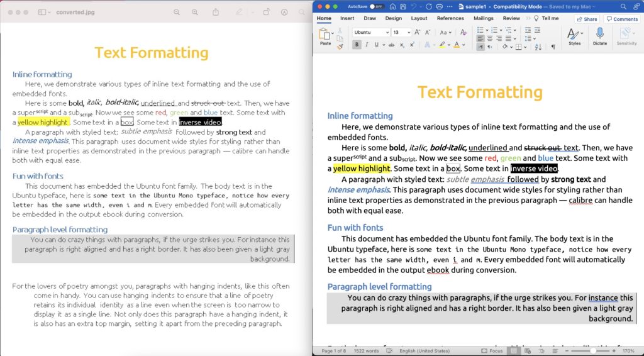Expand the Paste options arrow
Screen dimensions: 644x356
[x=333, y=33]
